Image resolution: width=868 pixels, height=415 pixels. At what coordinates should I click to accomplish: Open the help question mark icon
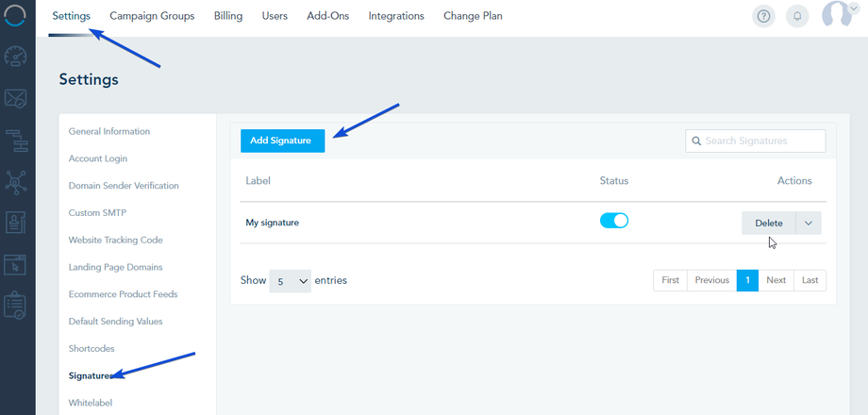click(x=764, y=16)
